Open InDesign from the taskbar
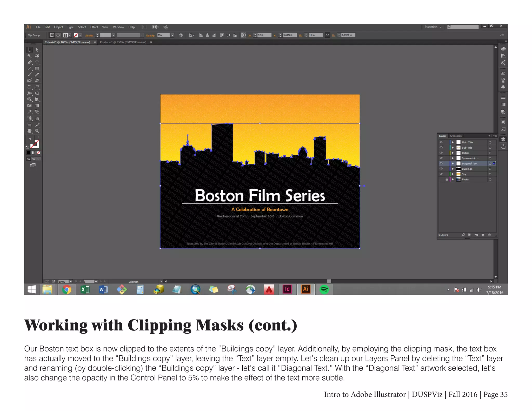Screen dimensions: 532x411 click(287, 289)
